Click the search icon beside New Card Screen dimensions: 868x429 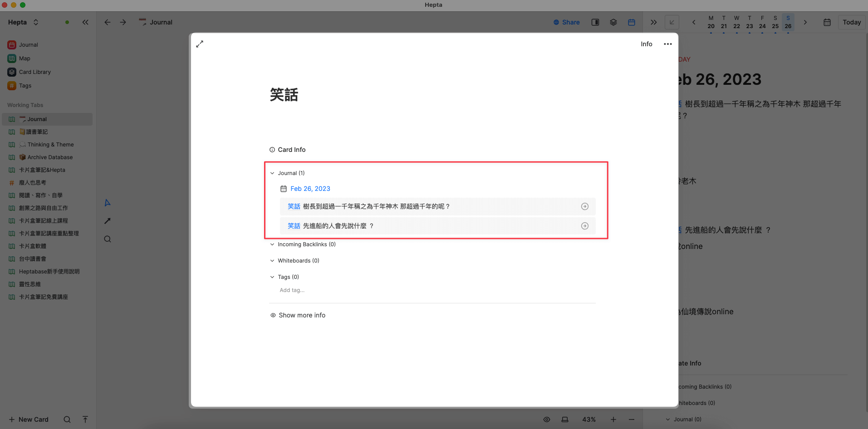(67, 419)
